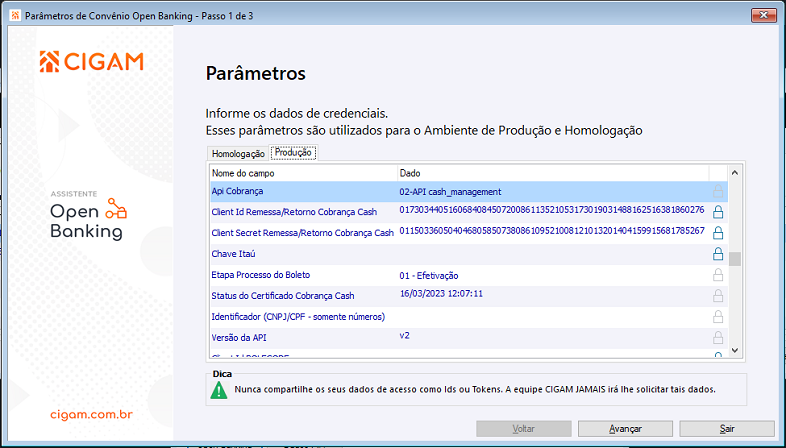Select the '02-API cash_management' value
786x448 pixels.
(x=450, y=192)
